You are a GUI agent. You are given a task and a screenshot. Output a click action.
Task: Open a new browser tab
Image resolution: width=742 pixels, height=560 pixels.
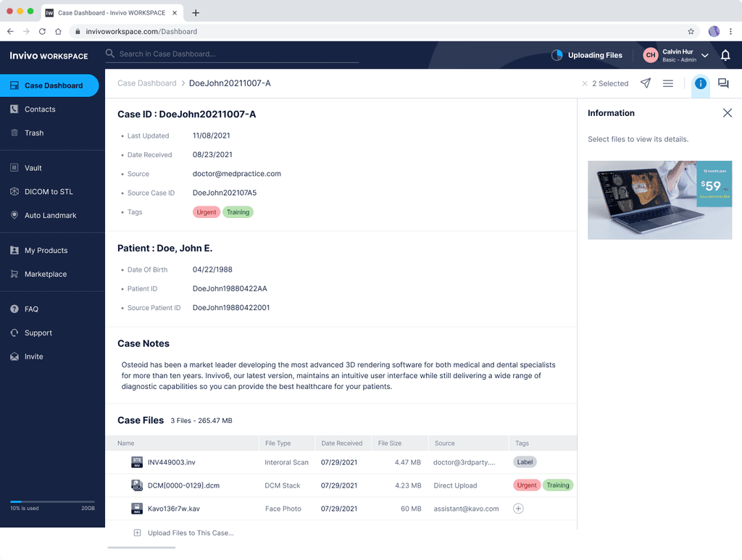pos(196,13)
